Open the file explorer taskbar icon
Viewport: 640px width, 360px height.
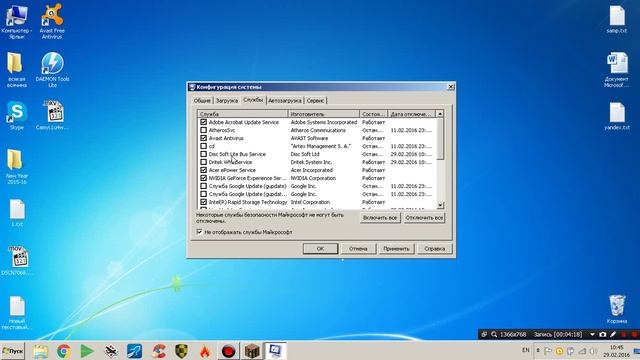click(x=41, y=351)
